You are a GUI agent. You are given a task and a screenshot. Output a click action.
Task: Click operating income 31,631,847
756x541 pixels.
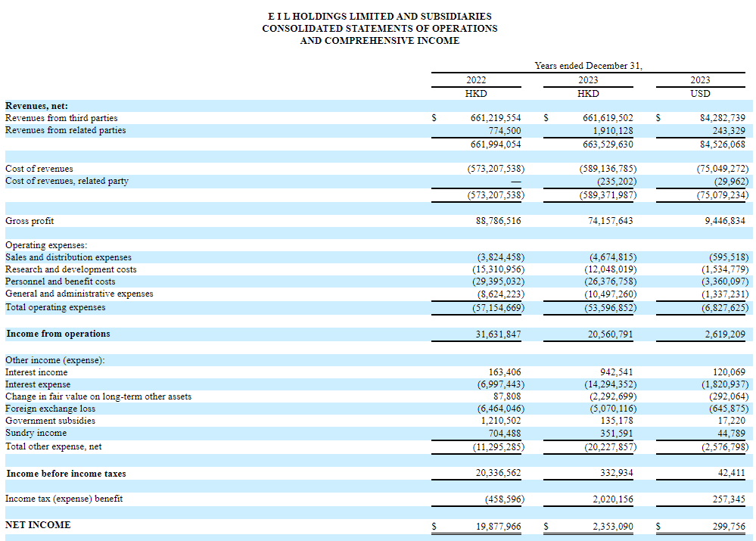coord(499,334)
